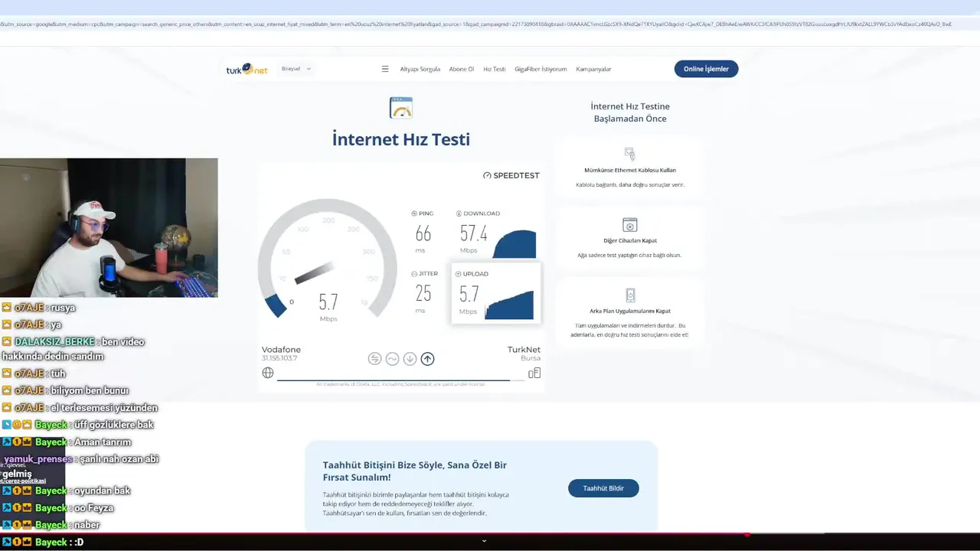
Task: Click the upload arrow icon next to UPLOAD
Action: pos(459,273)
